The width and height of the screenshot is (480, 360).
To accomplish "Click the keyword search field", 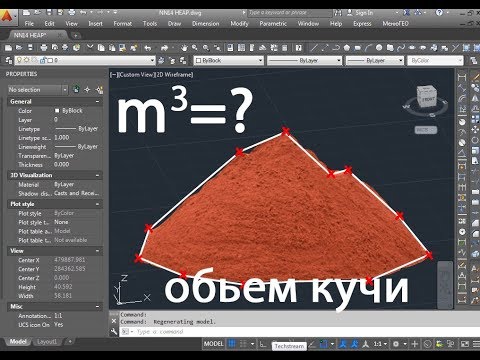I will (289, 13).
